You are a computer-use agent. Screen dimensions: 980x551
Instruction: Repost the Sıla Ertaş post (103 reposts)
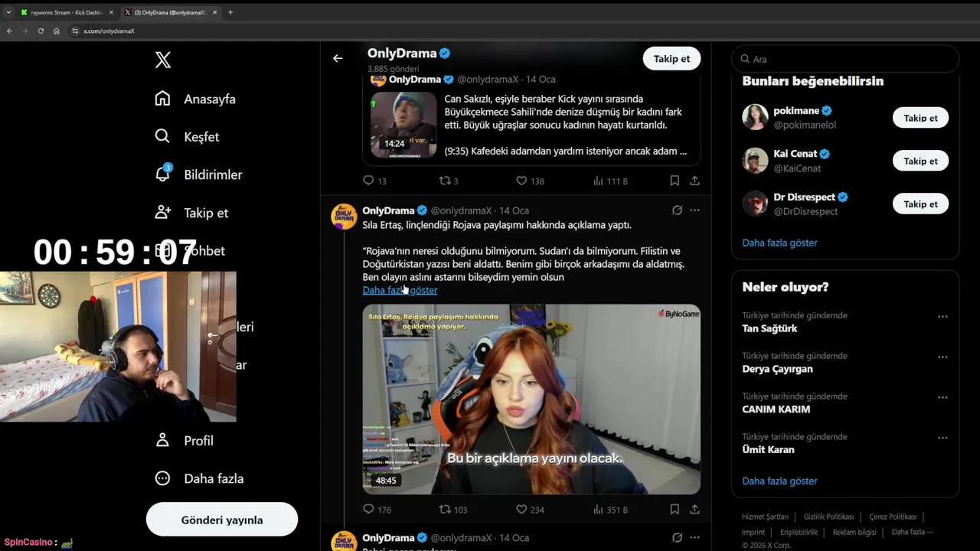coord(444,509)
